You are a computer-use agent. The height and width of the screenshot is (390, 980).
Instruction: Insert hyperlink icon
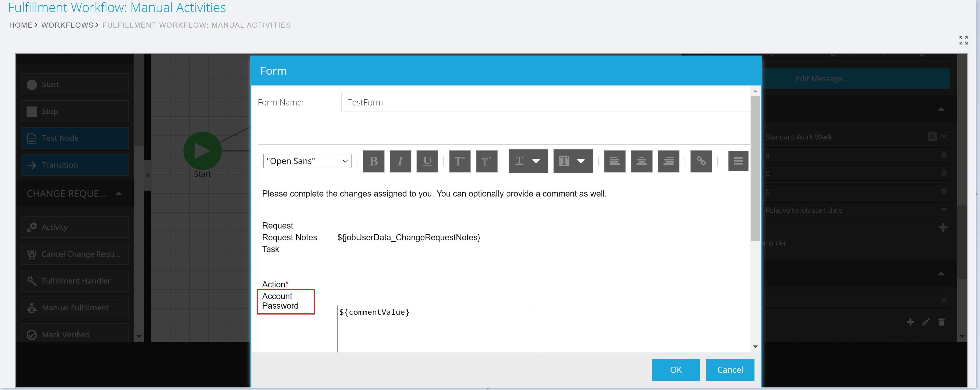pyautogui.click(x=701, y=161)
